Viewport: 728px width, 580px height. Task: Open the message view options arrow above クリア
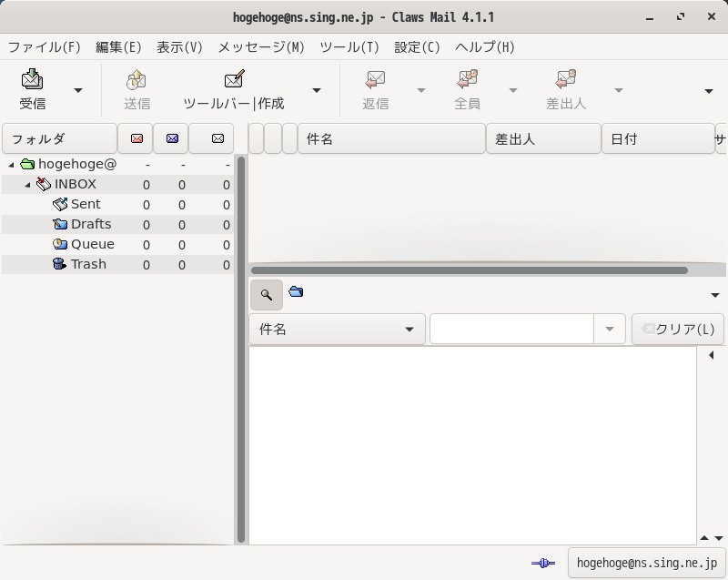(x=715, y=295)
